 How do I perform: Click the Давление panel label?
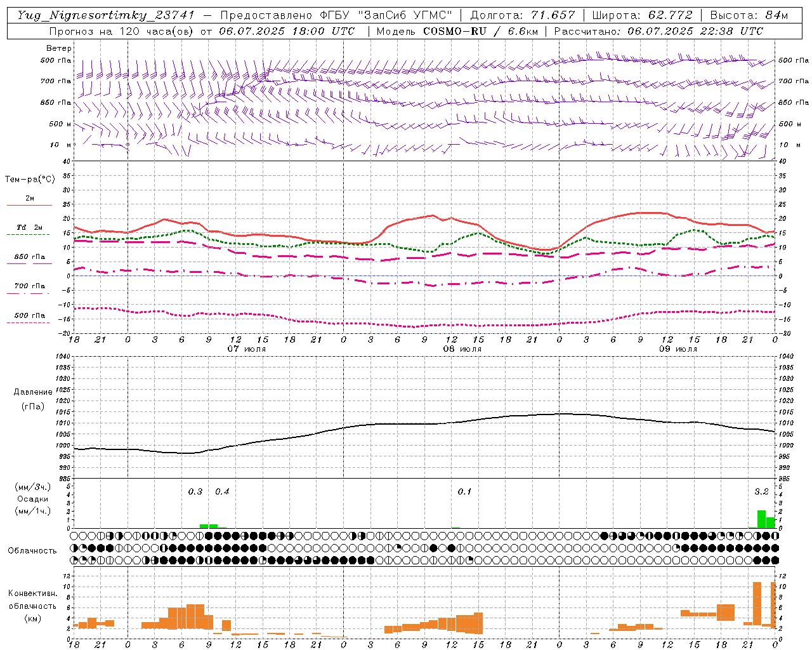coord(33,392)
